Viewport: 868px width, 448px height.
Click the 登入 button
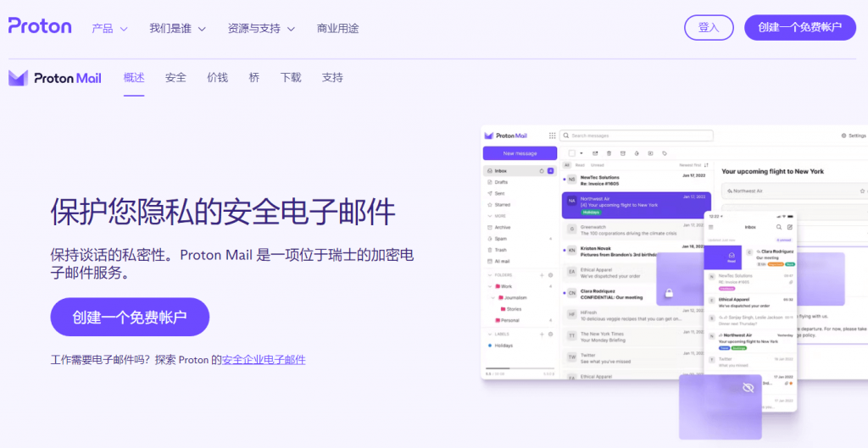coord(709,28)
